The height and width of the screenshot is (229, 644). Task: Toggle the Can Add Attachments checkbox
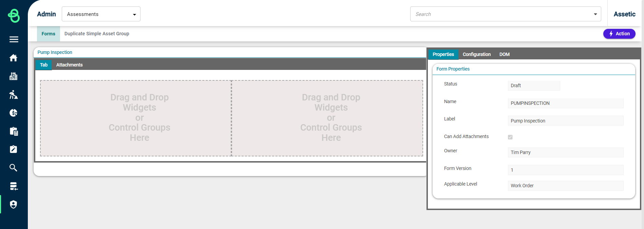[510, 137]
